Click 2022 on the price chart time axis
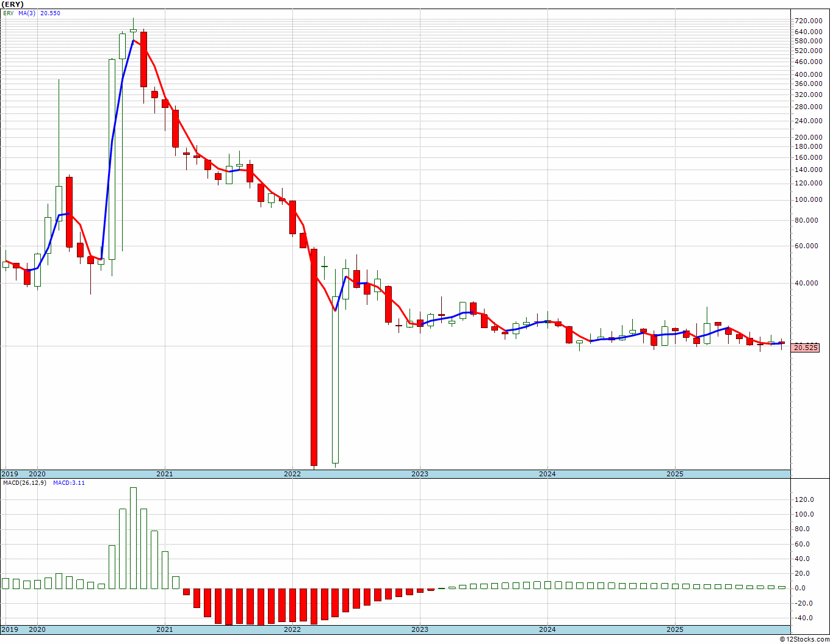The height and width of the screenshot is (644, 830). (292, 474)
